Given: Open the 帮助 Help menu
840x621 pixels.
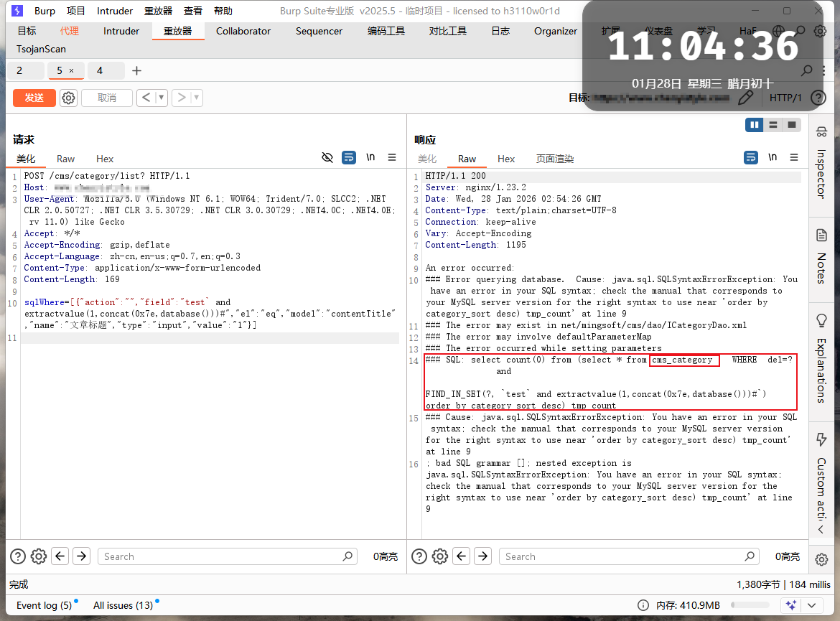Looking at the screenshot, I should click(223, 11).
